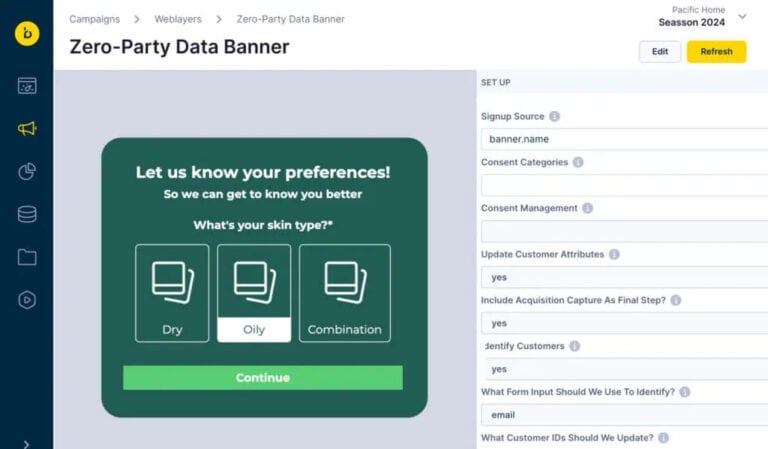Click the green Continue button
Viewport: 768px width, 449px height.
[x=263, y=378]
